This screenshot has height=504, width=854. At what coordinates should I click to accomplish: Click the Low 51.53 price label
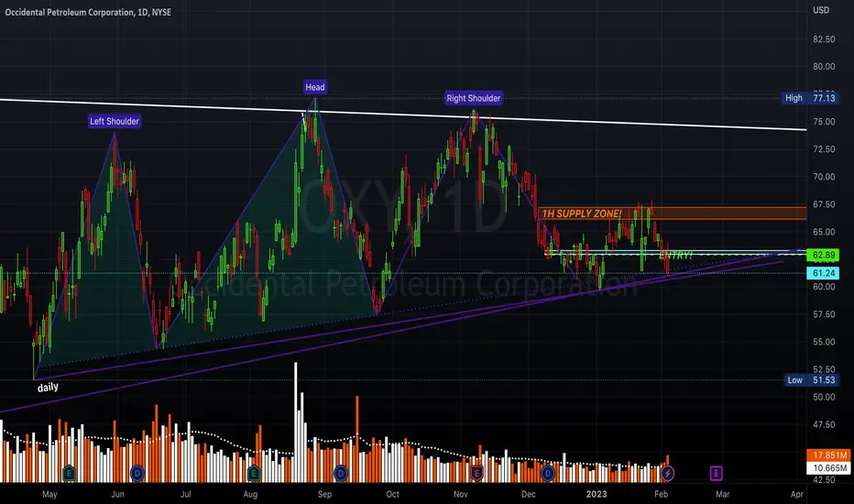[x=811, y=379]
